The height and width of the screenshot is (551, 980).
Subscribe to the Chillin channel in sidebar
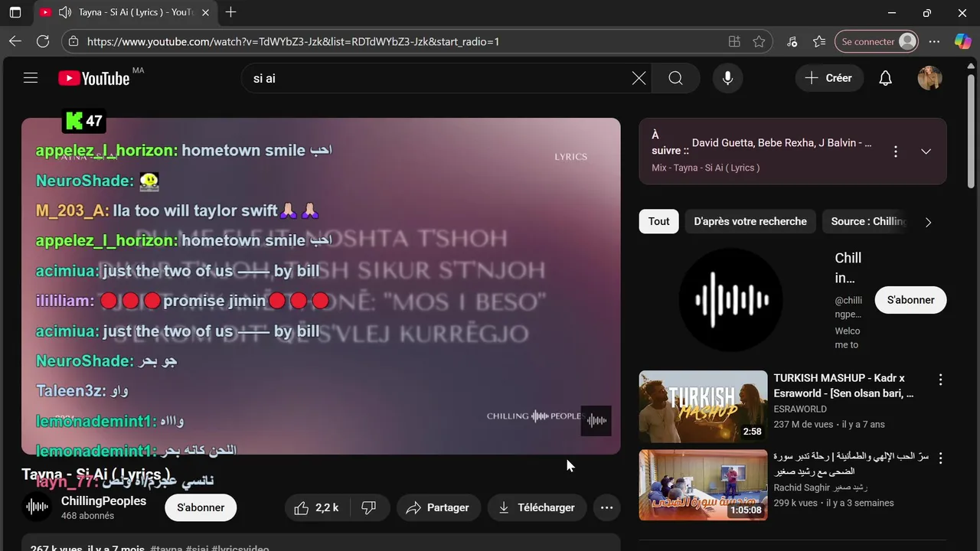[910, 300]
